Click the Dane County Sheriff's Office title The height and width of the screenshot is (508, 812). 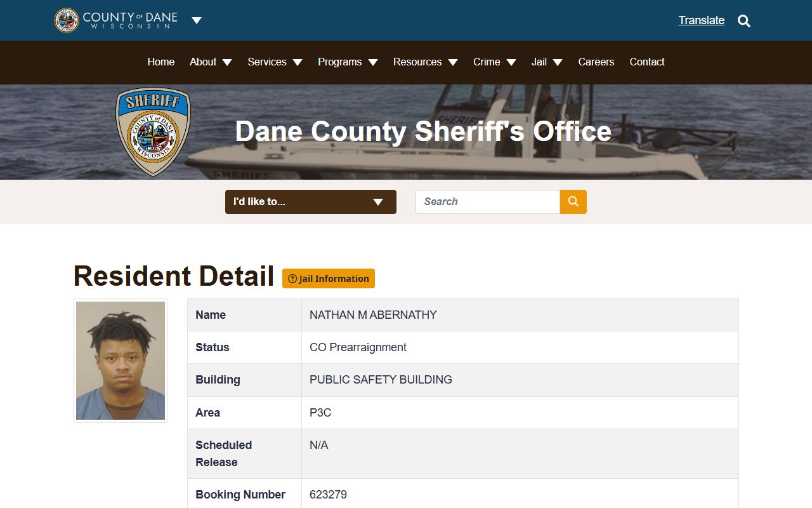(423, 131)
